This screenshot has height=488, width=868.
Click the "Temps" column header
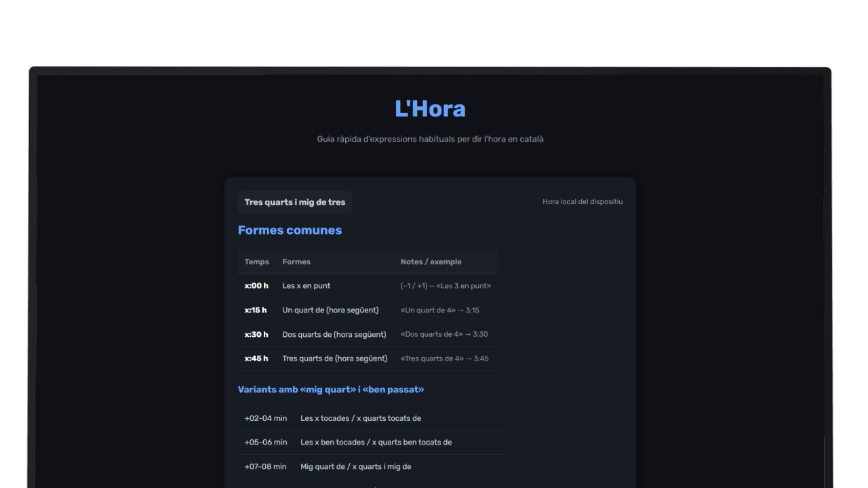coord(256,262)
